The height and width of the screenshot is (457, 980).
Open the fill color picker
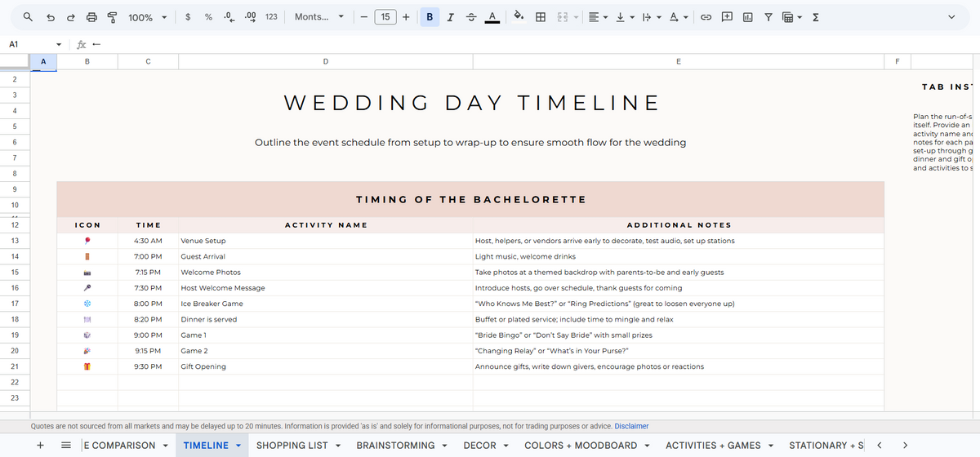[x=519, y=16]
